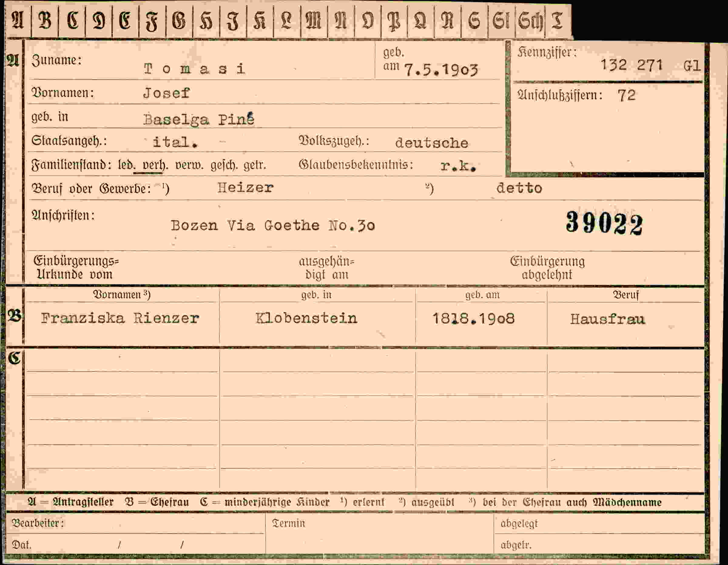Click the abgetr. label
Viewport: 728px width, 565px height.
(516, 545)
